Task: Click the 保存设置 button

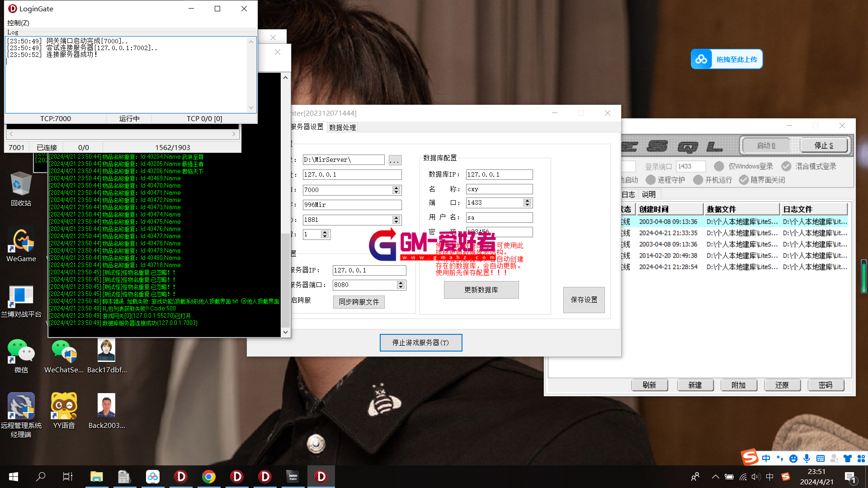Action: 584,300
